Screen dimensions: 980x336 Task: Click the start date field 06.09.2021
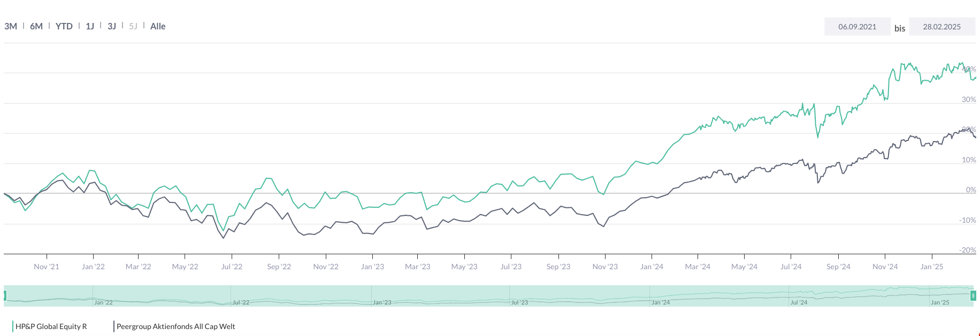857,27
